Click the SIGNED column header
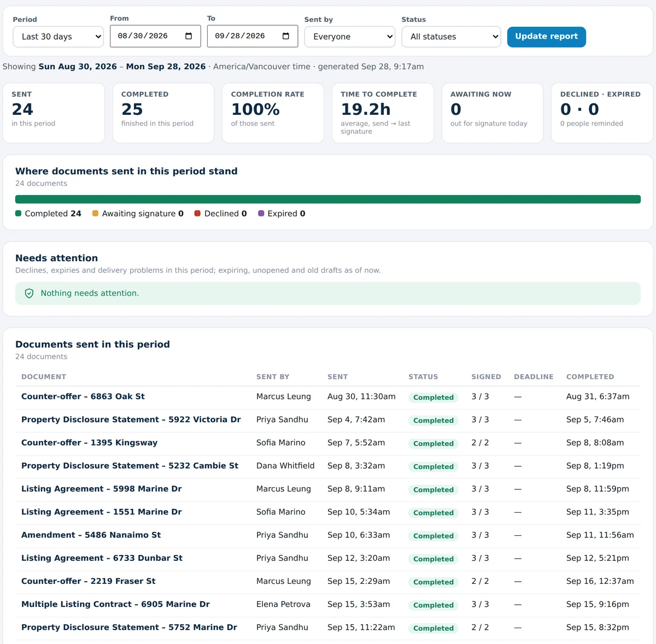This screenshot has height=644, width=656. pyautogui.click(x=486, y=377)
